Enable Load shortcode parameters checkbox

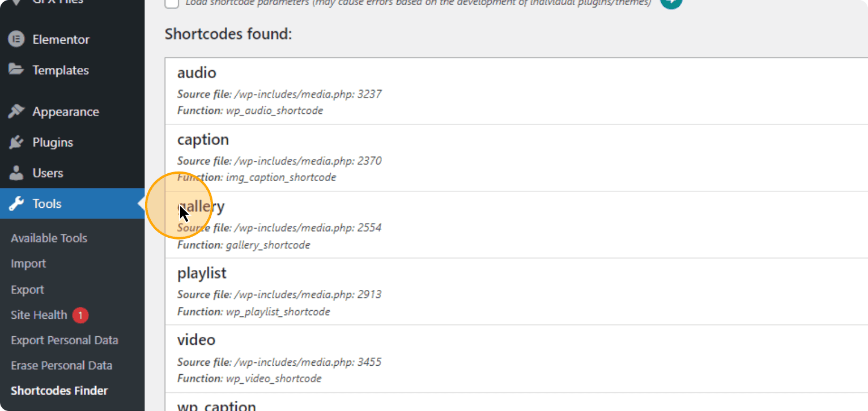[x=172, y=3]
